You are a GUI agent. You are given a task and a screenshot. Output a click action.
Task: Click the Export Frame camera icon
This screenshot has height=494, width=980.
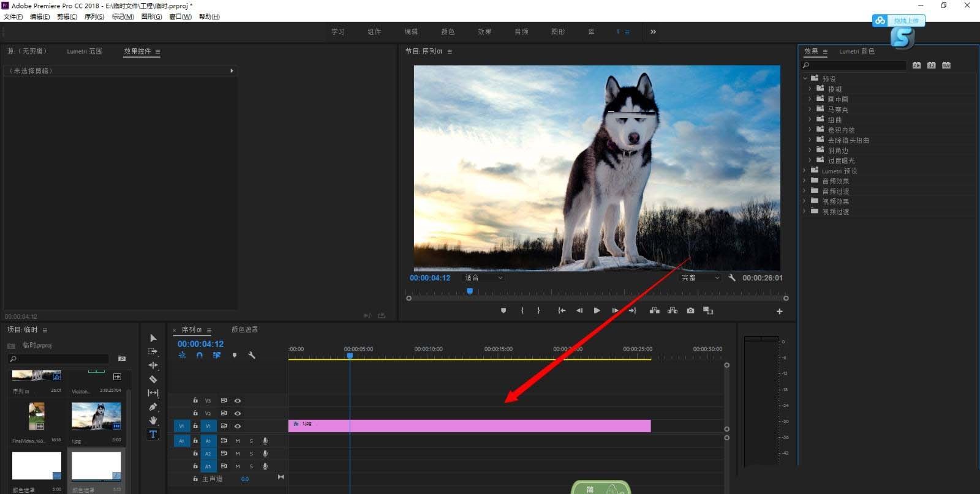coord(690,310)
